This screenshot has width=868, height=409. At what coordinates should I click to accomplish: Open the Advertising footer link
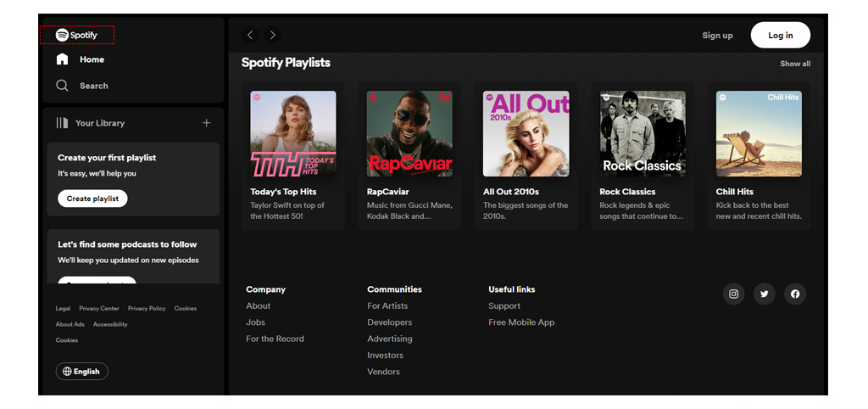389,339
